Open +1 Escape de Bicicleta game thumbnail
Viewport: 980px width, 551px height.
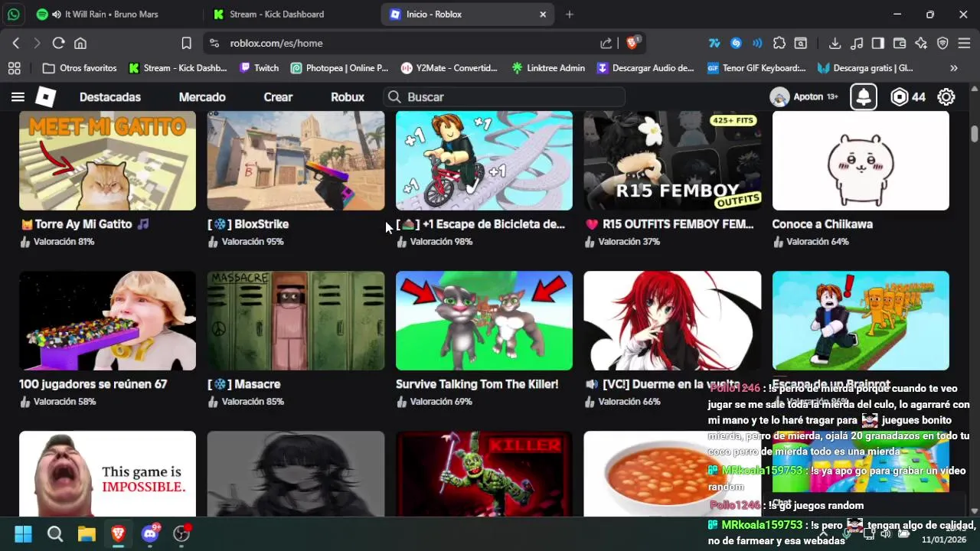484,161
